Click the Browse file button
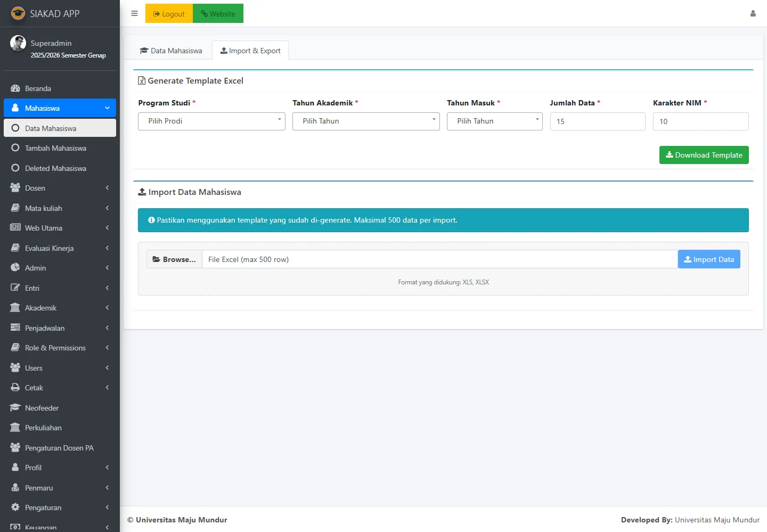 [174, 259]
